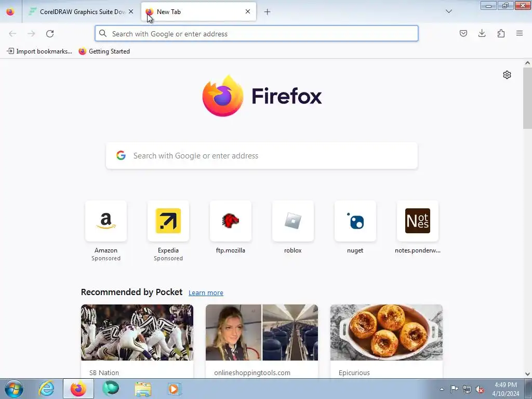This screenshot has height=399, width=532.
Task: Click Firefox taskbar button
Action: click(x=78, y=389)
